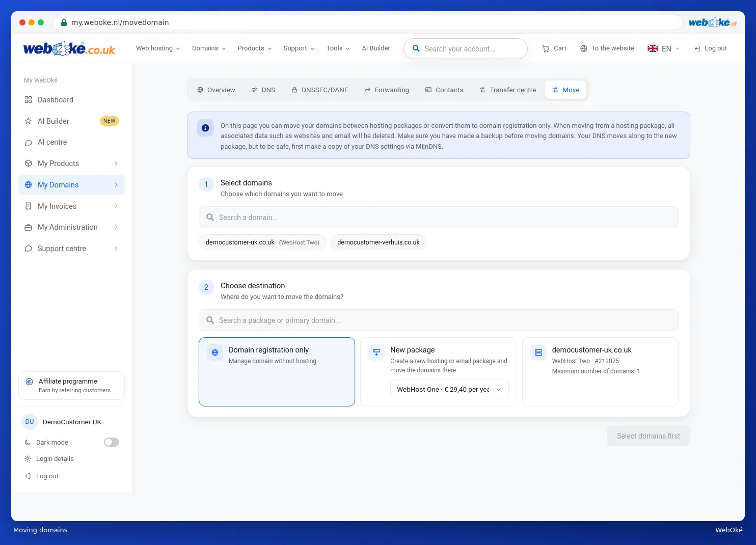Click the My Administration card icon
Viewport: 756px width, 545px height.
[x=29, y=228]
